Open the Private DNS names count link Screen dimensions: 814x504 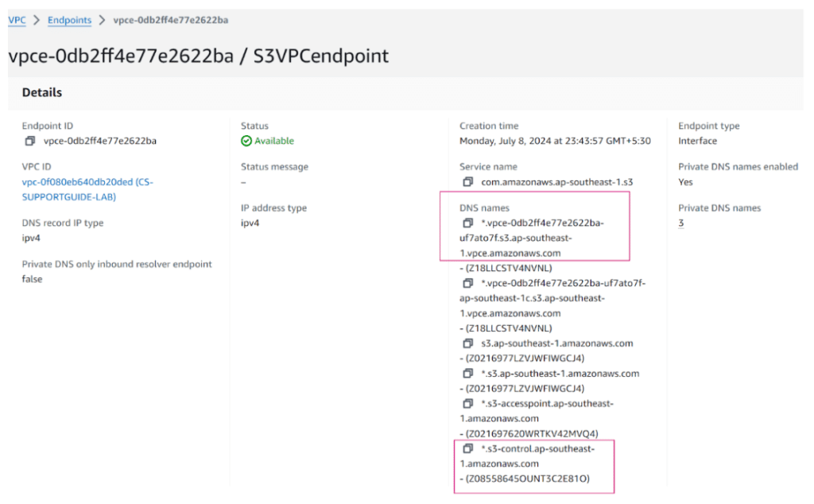click(681, 223)
